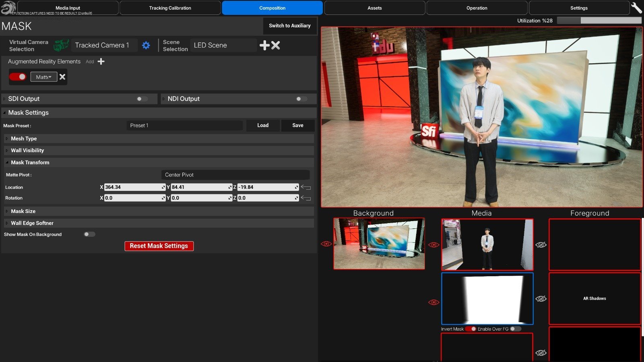Reset Rotation values with arrow icon
Image resolution: width=644 pixels, height=362 pixels.
(306, 198)
